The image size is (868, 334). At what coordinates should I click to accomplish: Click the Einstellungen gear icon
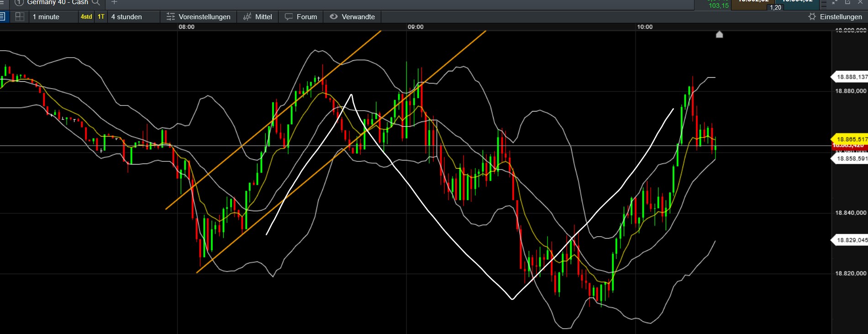(x=812, y=17)
